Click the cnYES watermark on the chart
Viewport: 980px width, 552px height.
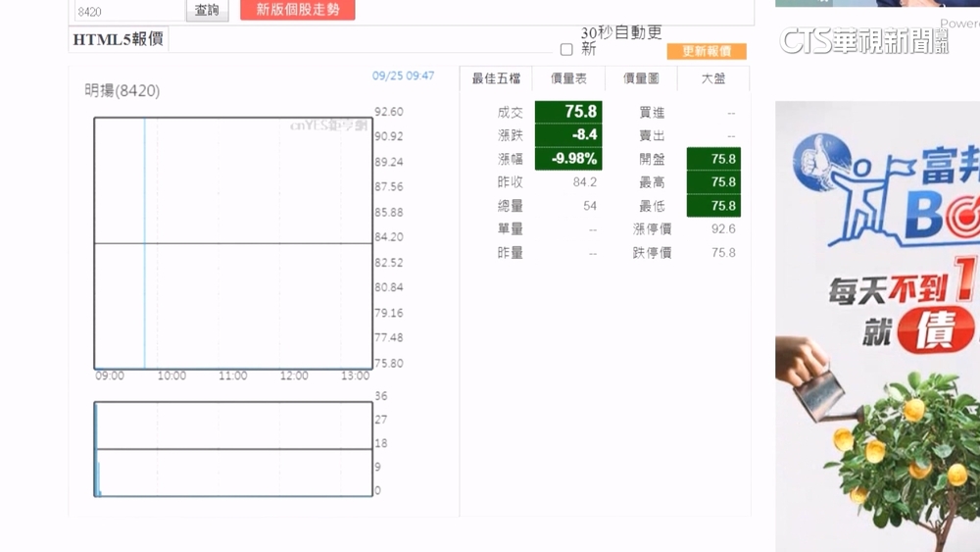pyautogui.click(x=328, y=125)
